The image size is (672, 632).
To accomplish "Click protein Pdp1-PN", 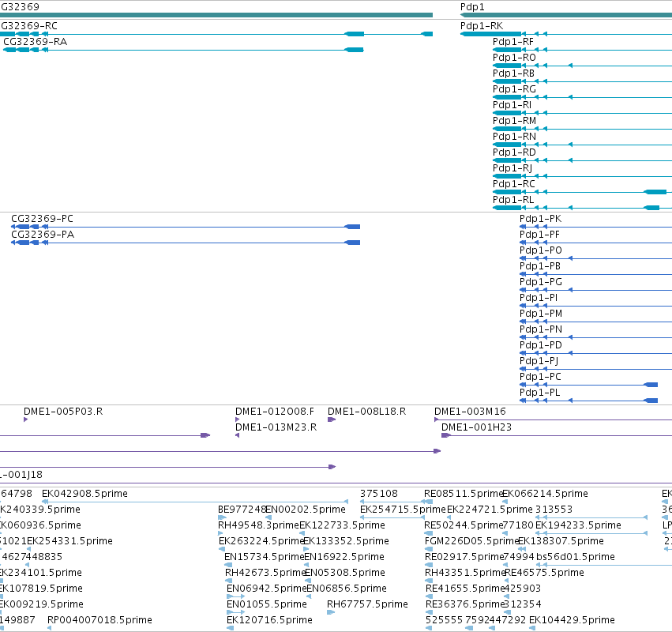I will click(540, 329).
